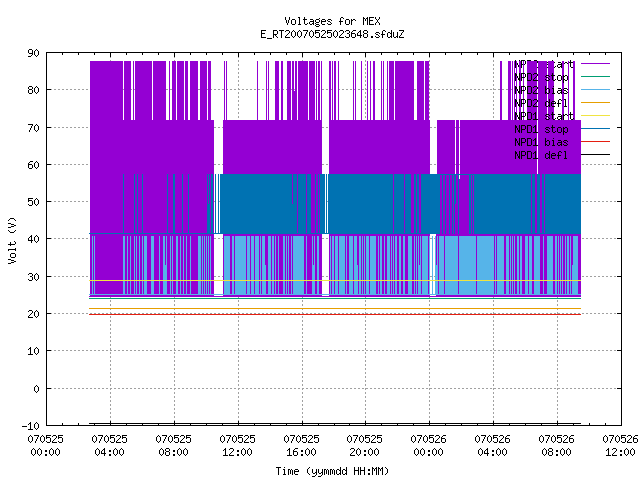This screenshot has width=640, height=480.
Task: Click the "Volt (V)" y-axis label
Action: tap(12, 240)
